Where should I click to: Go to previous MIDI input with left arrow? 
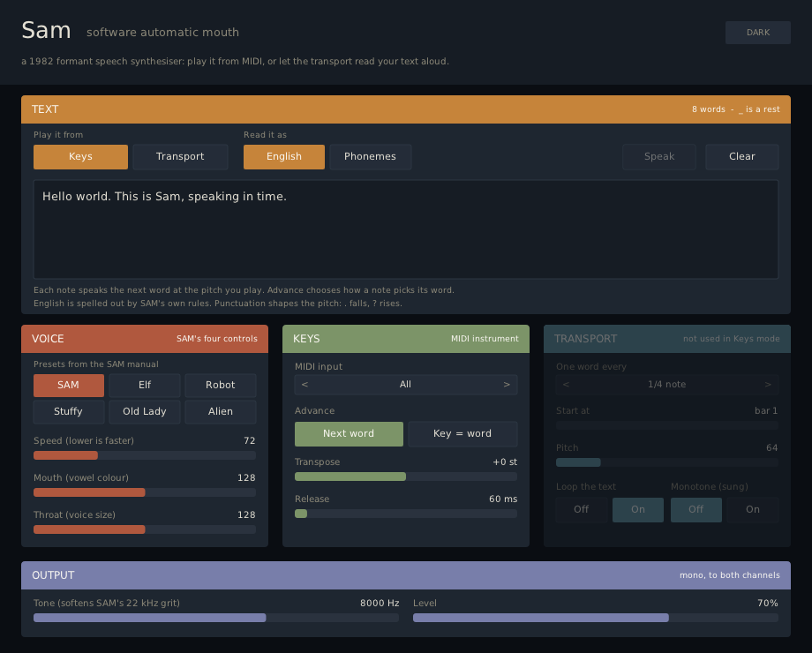pos(305,384)
